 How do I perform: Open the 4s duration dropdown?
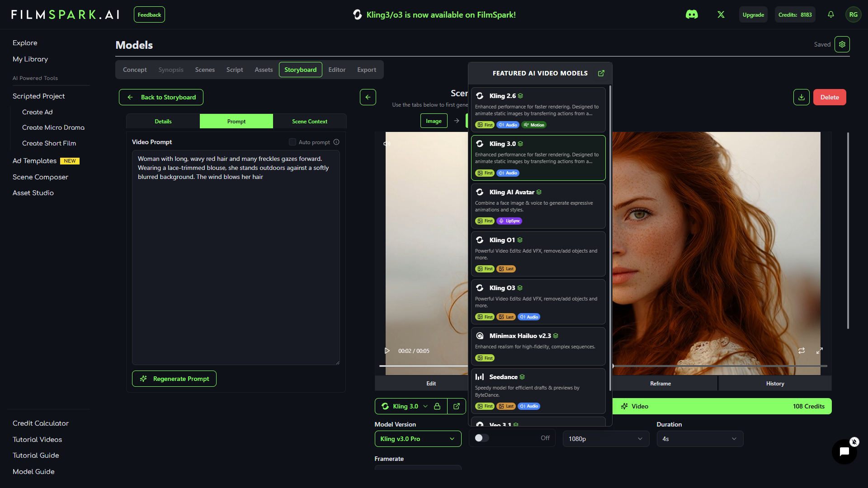tap(699, 439)
